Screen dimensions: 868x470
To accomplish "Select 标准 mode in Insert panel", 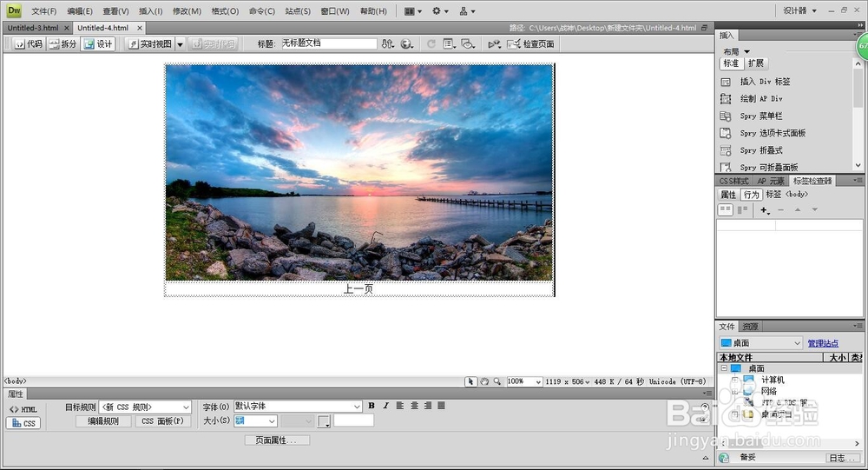I will (731, 63).
